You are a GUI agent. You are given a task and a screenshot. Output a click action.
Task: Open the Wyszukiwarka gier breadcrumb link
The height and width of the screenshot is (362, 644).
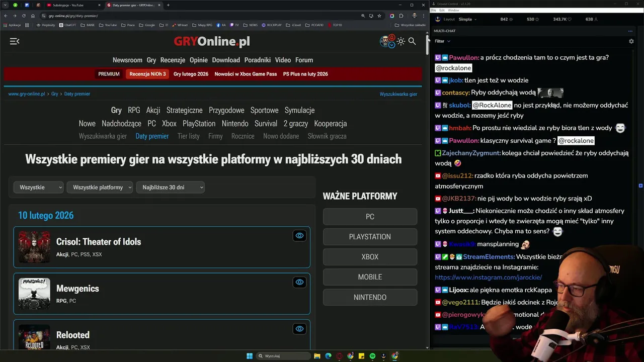point(398,94)
